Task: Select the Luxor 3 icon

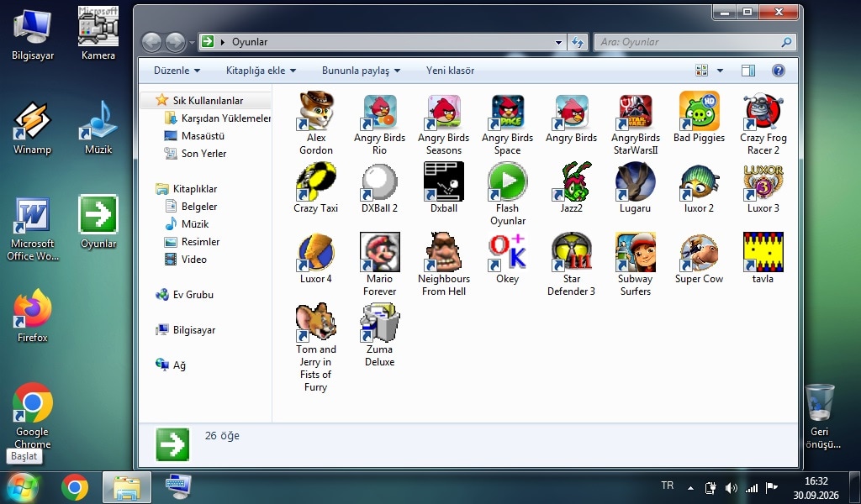Action: pos(763,187)
